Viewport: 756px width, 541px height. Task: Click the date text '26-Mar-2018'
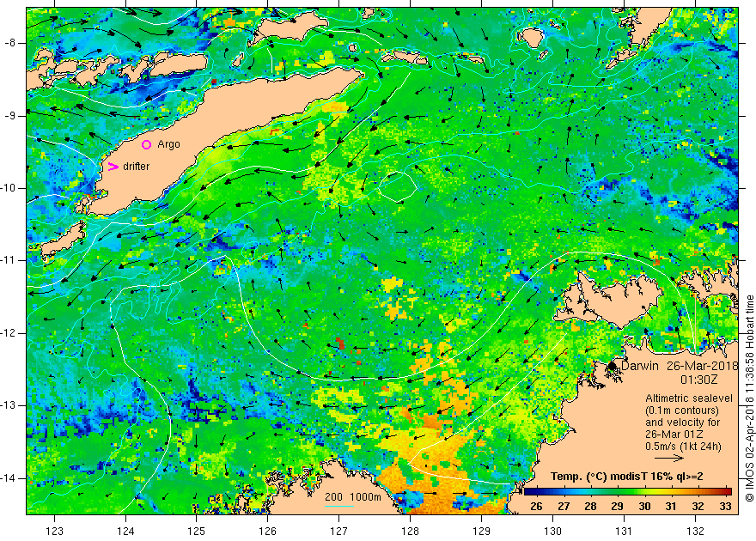click(x=703, y=366)
